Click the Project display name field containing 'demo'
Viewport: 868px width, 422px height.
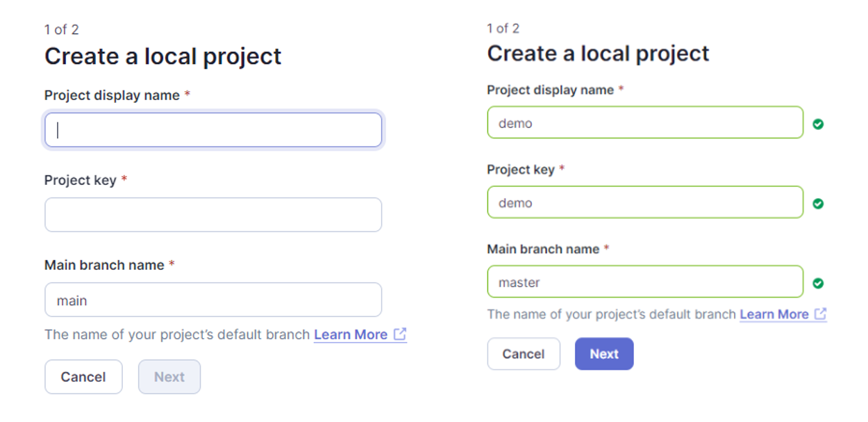(x=645, y=123)
